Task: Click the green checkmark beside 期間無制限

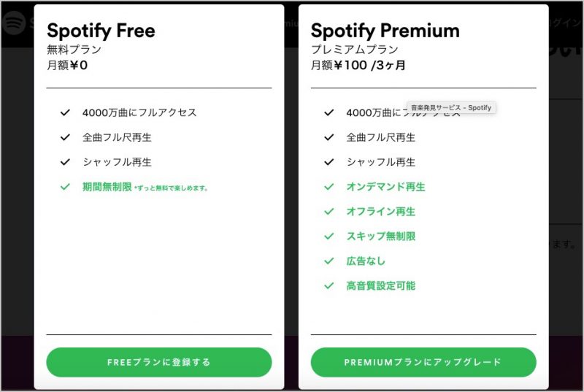Action: pos(65,186)
